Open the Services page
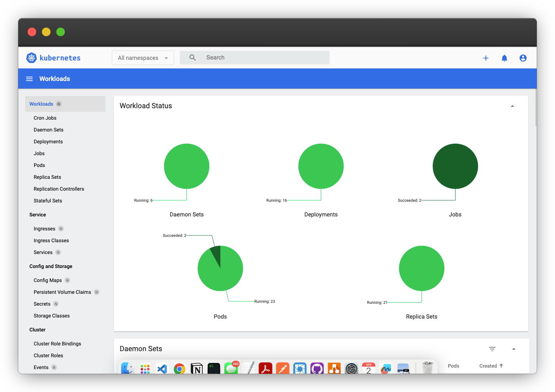This screenshot has width=555, height=392. pyautogui.click(x=43, y=252)
